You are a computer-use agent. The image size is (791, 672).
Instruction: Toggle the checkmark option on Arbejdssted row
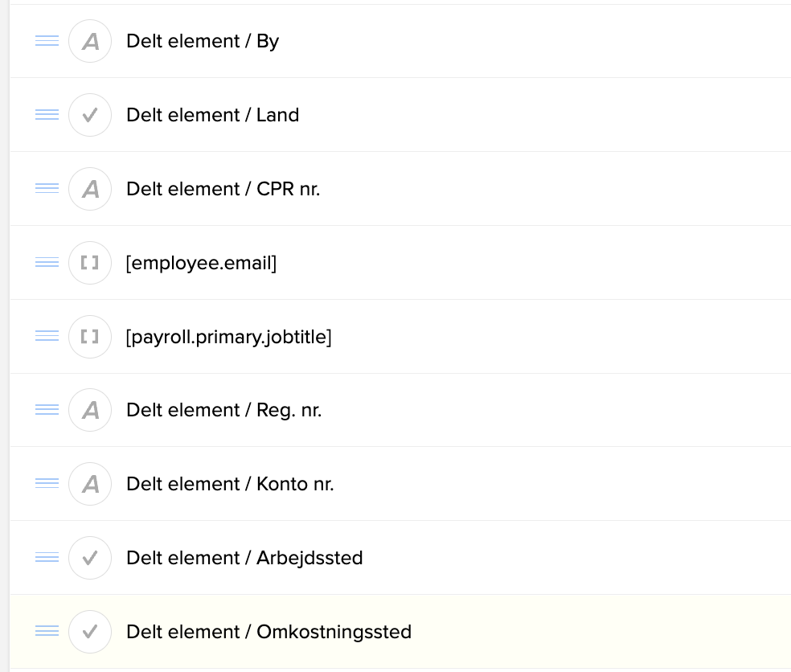point(90,558)
